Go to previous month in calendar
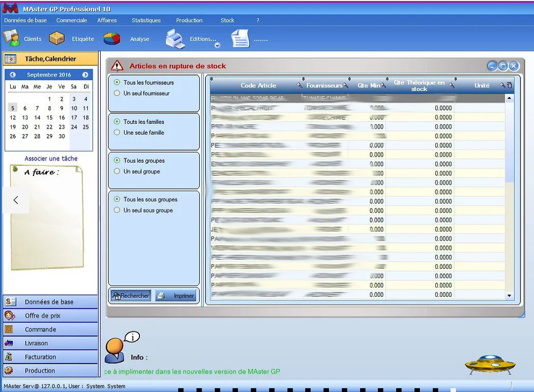The width and height of the screenshot is (534, 392). point(13,75)
